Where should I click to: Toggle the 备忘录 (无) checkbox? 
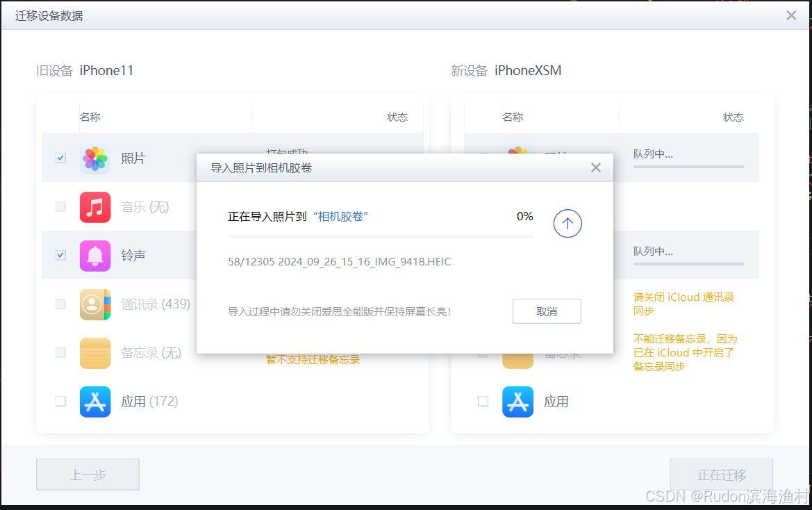point(60,352)
